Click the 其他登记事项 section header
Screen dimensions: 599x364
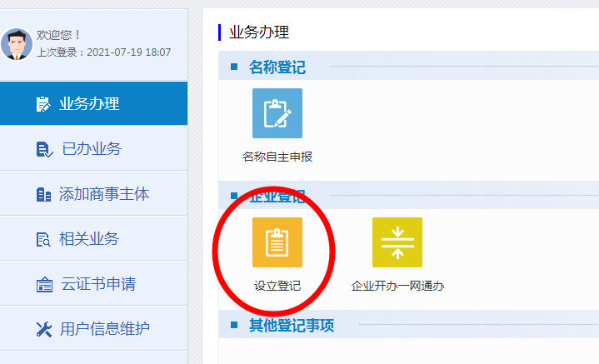[x=292, y=326]
